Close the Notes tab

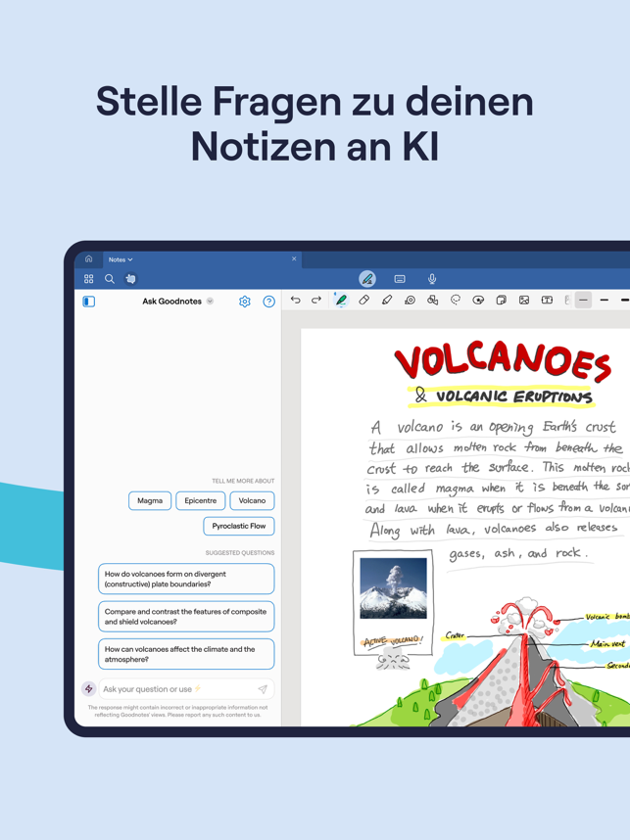click(x=294, y=258)
